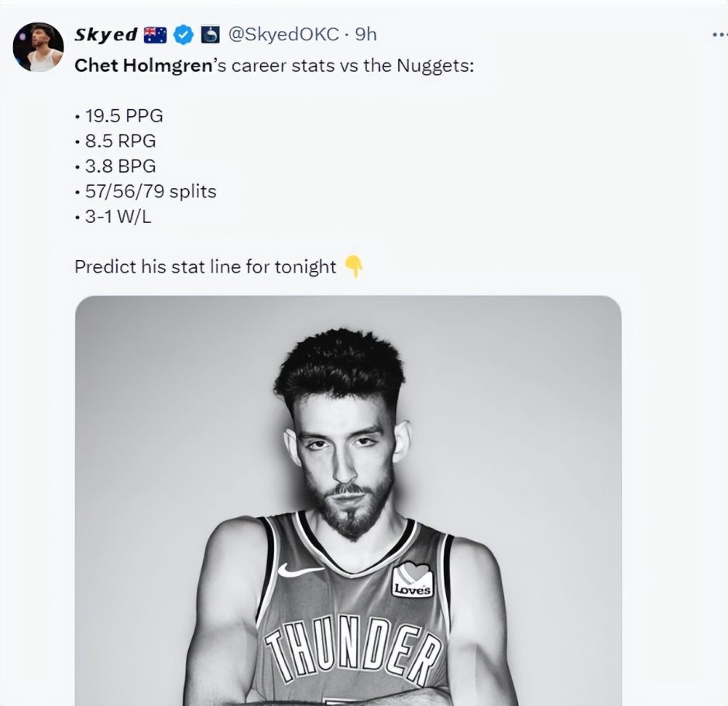Image resolution: width=728 pixels, height=706 pixels.
Task: Click the Love's sponsor patch on jersey
Action: 412,580
